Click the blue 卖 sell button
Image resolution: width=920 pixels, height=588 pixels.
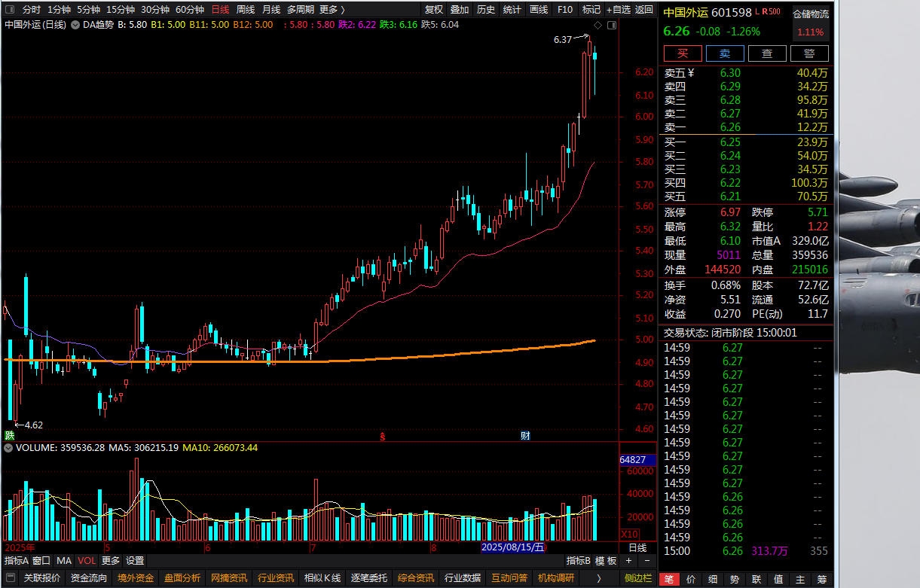click(725, 53)
